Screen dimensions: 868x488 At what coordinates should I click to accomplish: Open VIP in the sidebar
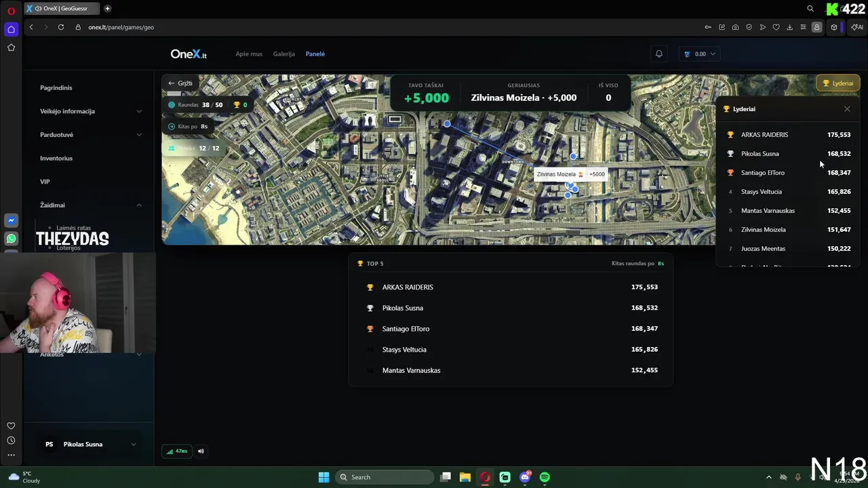[45, 182]
